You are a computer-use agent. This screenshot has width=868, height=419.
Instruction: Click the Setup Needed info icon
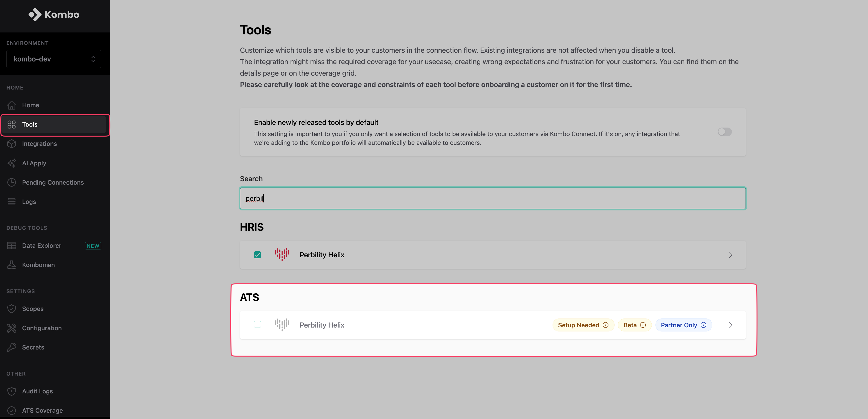click(606, 325)
